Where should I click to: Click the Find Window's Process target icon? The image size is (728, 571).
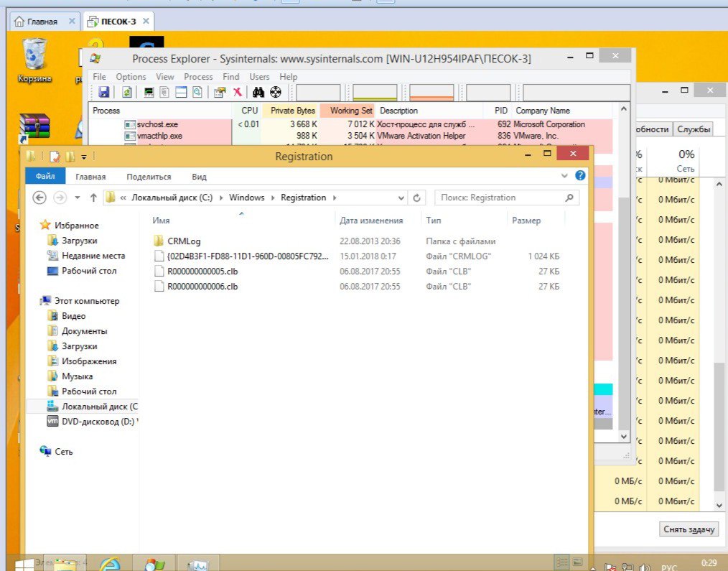pos(275,92)
